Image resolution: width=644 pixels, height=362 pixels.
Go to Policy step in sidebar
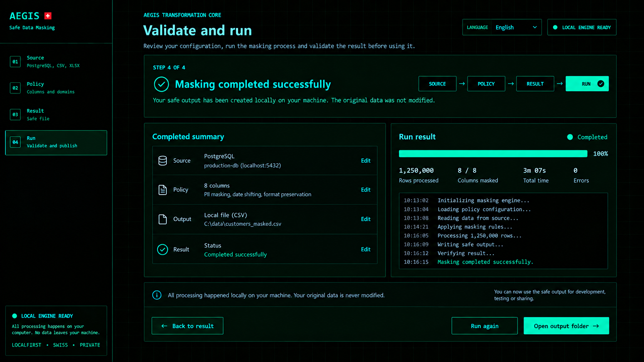[56, 88]
